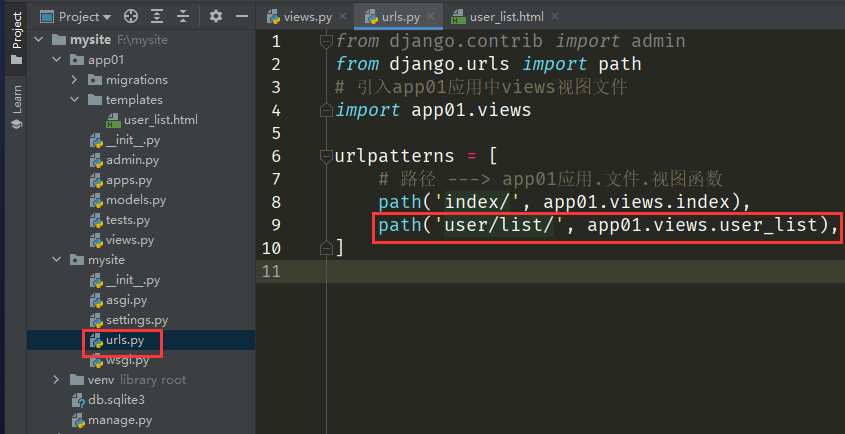Open the Project view dropdown

[x=78, y=17]
